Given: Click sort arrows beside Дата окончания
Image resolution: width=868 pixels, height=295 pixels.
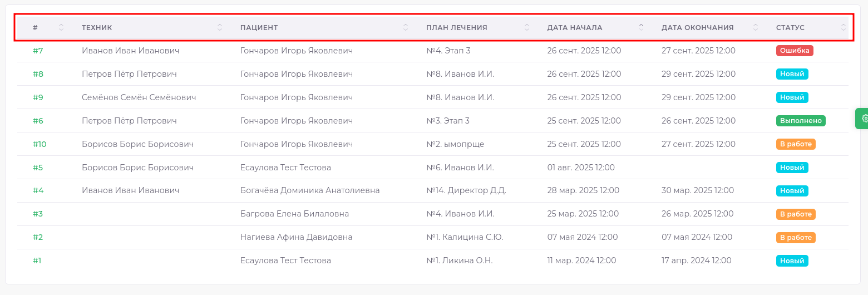Looking at the screenshot, I should point(756,27).
